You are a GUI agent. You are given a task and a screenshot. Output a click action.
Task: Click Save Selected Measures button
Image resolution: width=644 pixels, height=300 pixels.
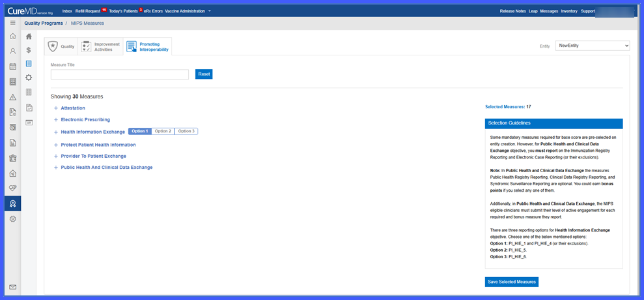point(511,282)
